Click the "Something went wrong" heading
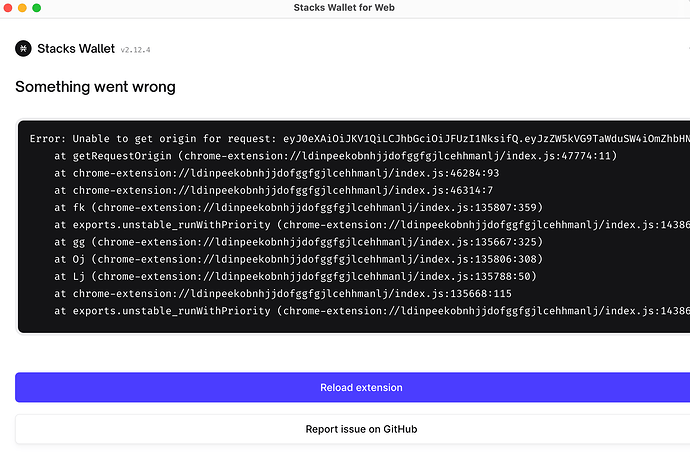 click(95, 87)
